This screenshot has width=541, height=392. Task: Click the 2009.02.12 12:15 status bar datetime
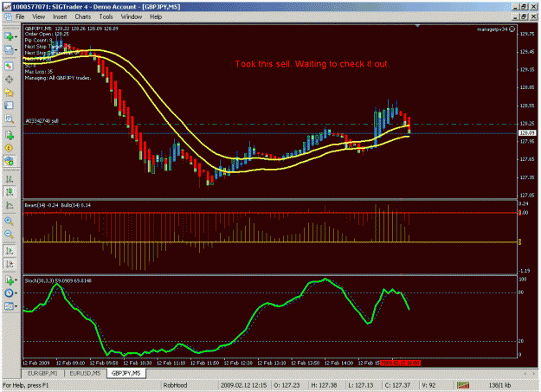coord(243,385)
